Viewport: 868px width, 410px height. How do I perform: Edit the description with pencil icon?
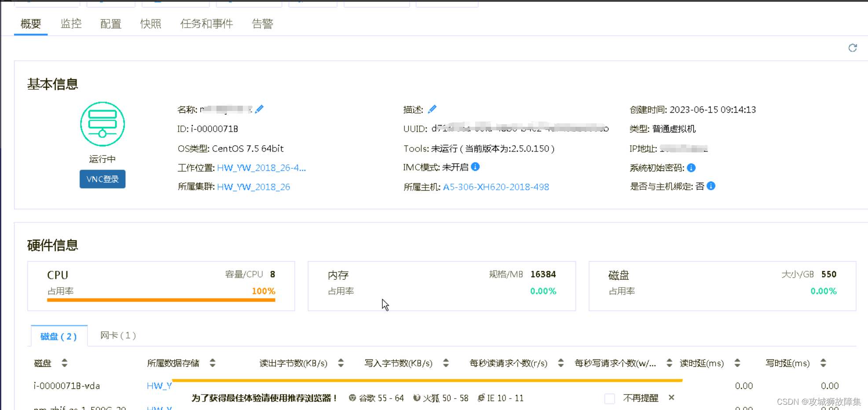point(432,109)
